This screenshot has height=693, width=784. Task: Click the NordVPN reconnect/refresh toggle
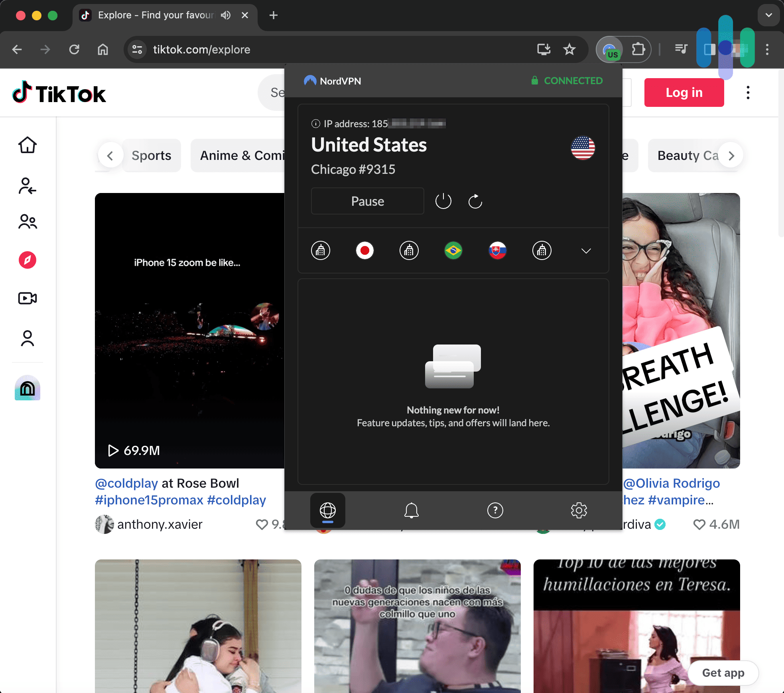[x=475, y=201]
